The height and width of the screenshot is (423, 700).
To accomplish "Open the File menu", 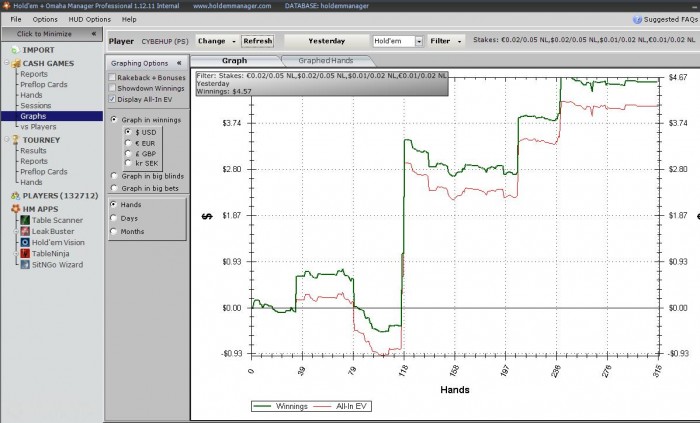I will click(16, 19).
